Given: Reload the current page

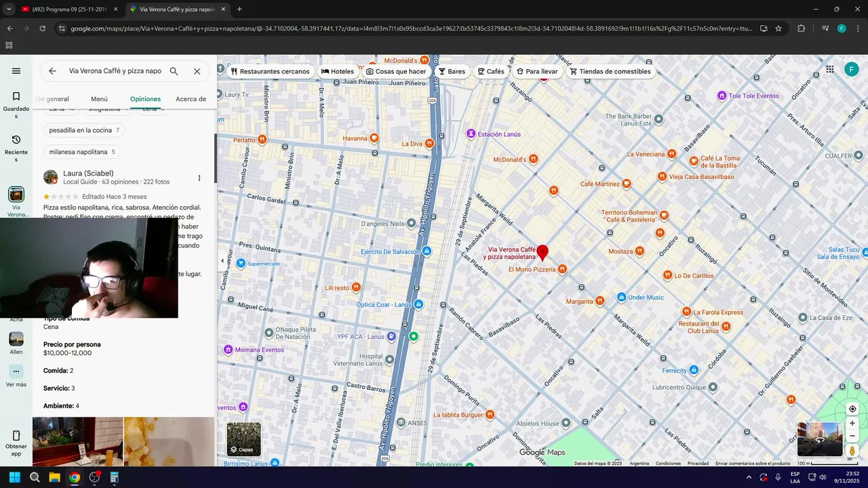Looking at the screenshot, I should pyautogui.click(x=42, y=28).
